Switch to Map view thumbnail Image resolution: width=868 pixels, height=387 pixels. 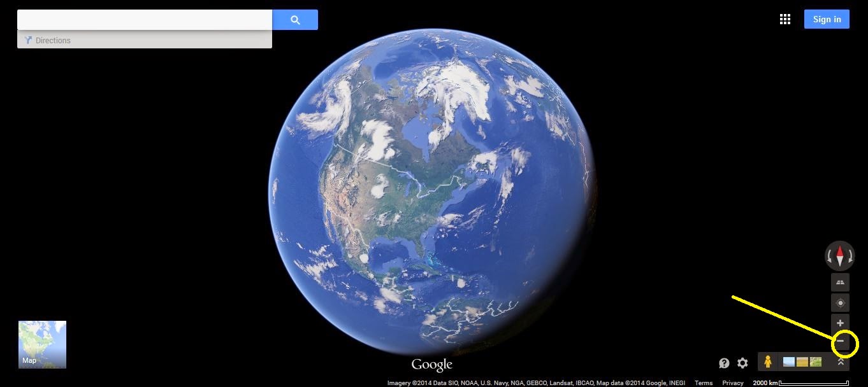(x=42, y=344)
